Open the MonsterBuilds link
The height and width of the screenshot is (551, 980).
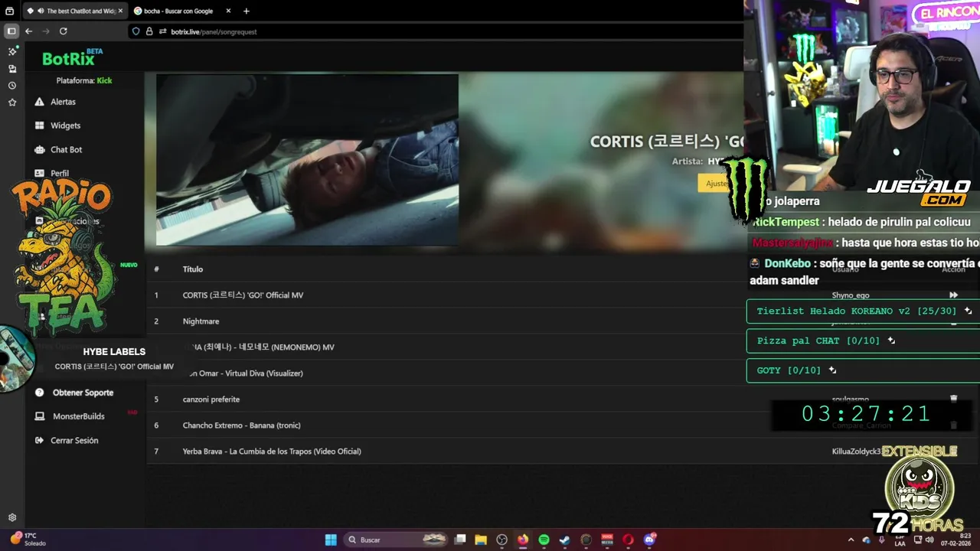tap(78, 416)
